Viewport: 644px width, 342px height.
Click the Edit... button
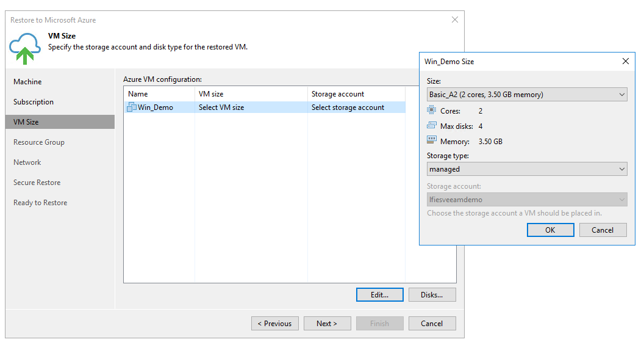pos(379,295)
